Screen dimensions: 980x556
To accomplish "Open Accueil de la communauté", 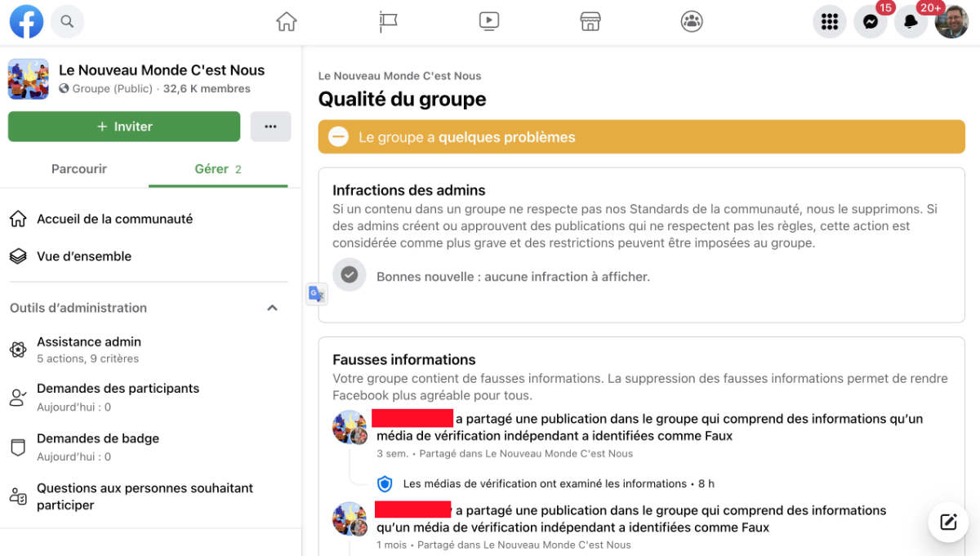I will point(147,219).
